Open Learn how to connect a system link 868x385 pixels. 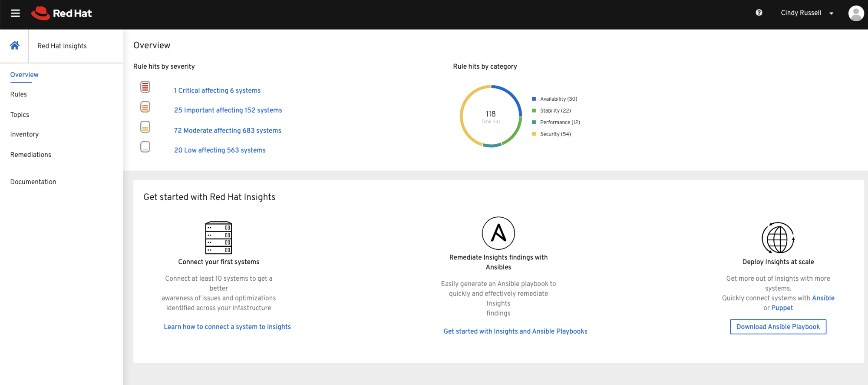pos(227,327)
